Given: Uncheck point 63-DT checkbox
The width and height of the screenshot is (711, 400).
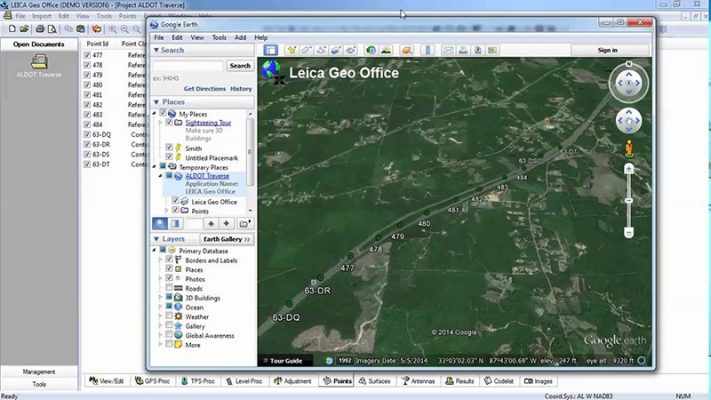Looking at the screenshot, I should [87, 164].
